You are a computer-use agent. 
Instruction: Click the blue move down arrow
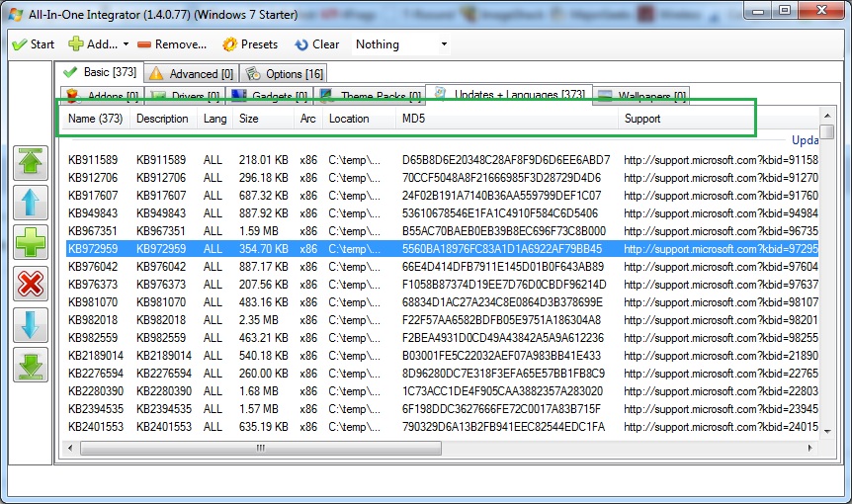coord(31,325)
